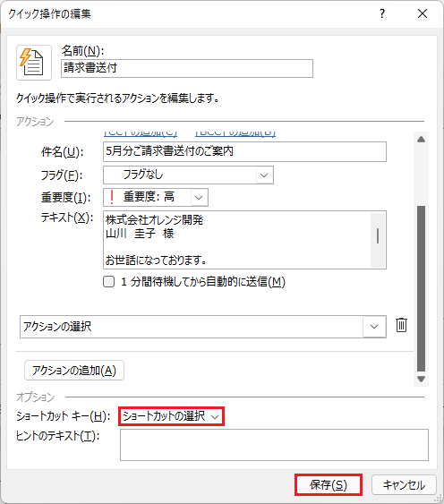Click the キャンセル button
Viewport: 444px width, 504px height.
[404, 484]
